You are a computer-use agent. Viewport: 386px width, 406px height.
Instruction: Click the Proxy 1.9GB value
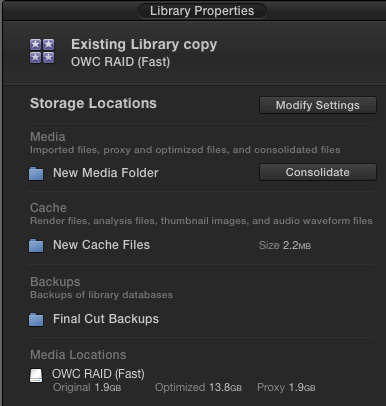click(286, 387)
